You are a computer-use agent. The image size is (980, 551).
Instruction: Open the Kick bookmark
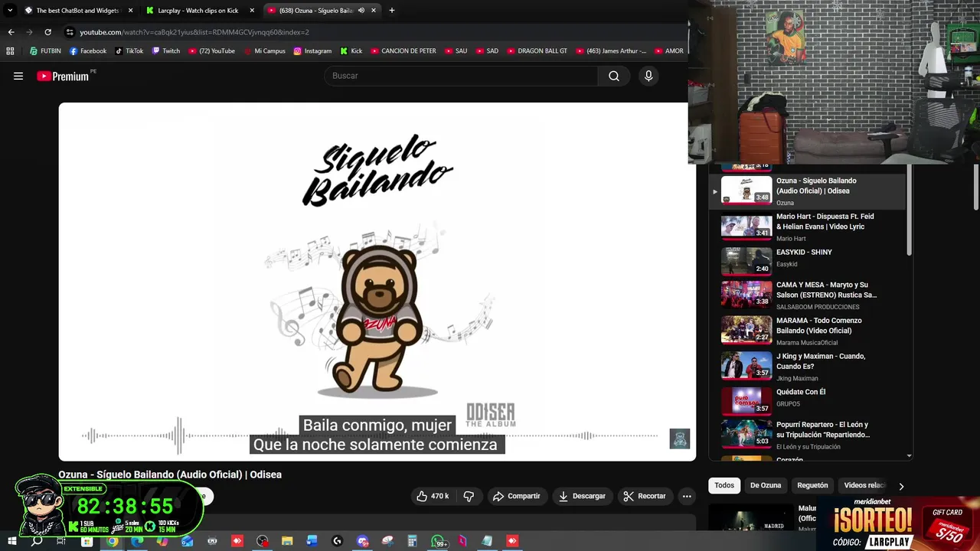coord(351,51)
